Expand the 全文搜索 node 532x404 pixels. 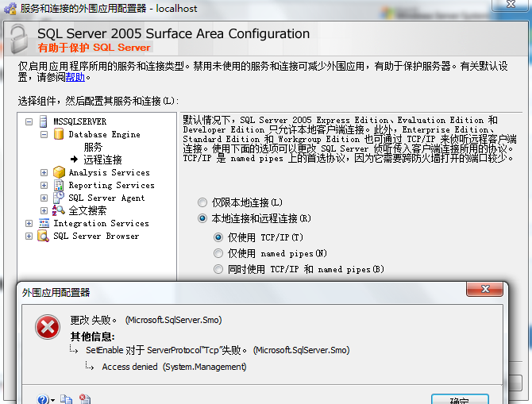pos(44,210)
